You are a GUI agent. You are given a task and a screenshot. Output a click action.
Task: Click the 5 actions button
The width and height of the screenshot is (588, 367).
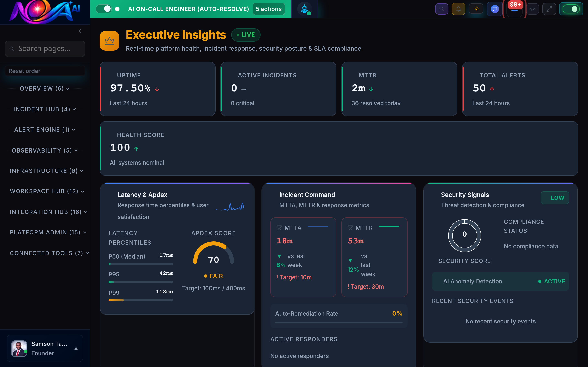[x=268, y=9]
